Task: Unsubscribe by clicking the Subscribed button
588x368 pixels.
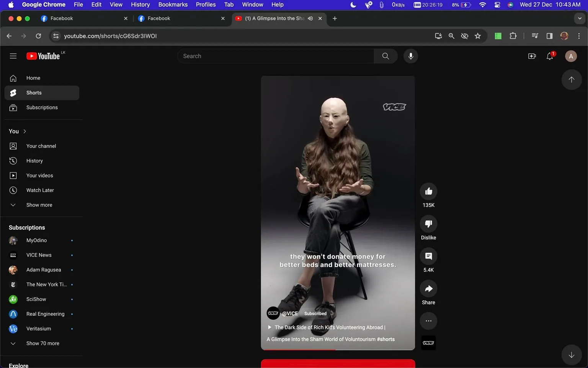Action: [x=315, y=313]
